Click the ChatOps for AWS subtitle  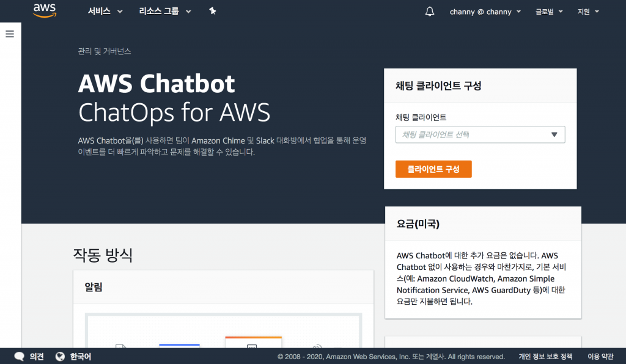click(x=174, y=112)
